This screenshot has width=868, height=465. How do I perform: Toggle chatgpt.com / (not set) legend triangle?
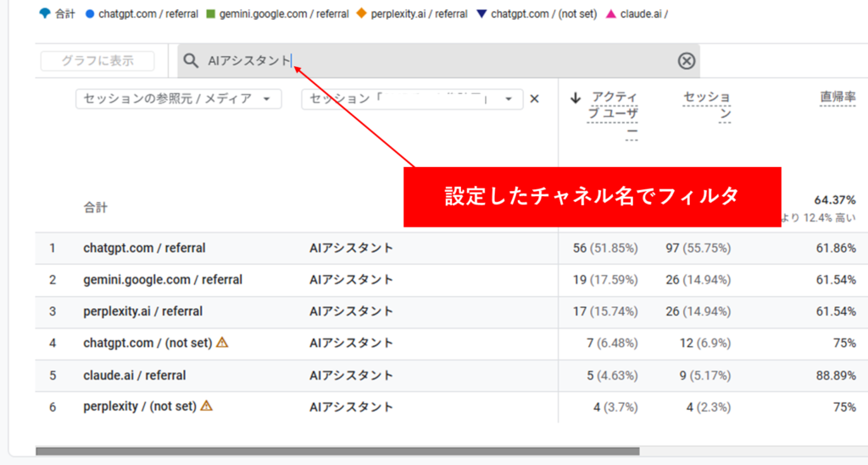click(481, 14)
